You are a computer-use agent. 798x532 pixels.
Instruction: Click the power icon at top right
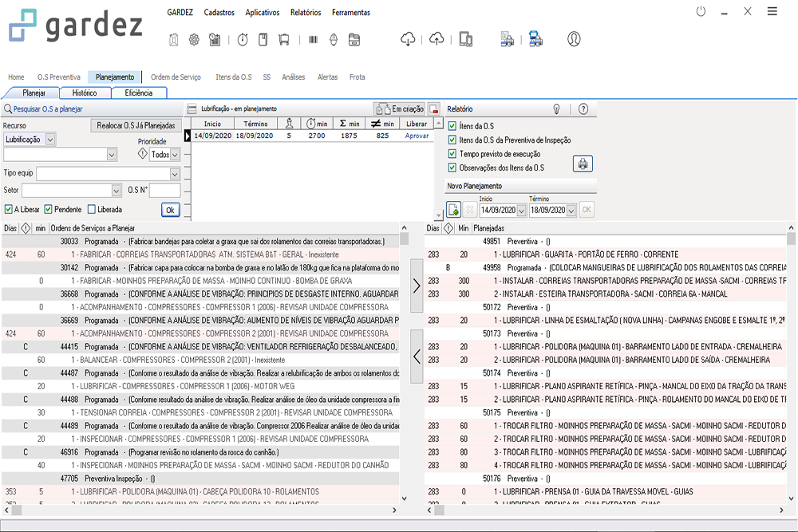(x=701, y=11)
